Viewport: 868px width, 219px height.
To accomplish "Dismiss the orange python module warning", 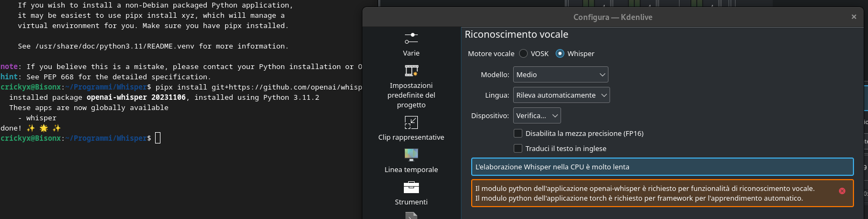I will pos(842,191).
